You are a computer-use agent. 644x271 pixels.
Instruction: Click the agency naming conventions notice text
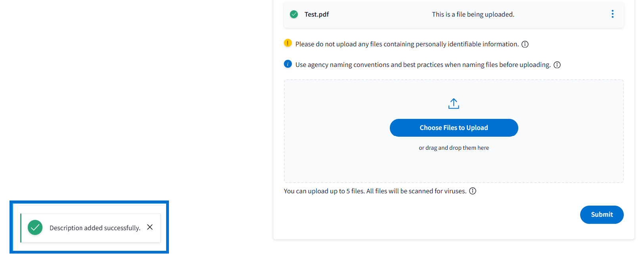[423, 65]
